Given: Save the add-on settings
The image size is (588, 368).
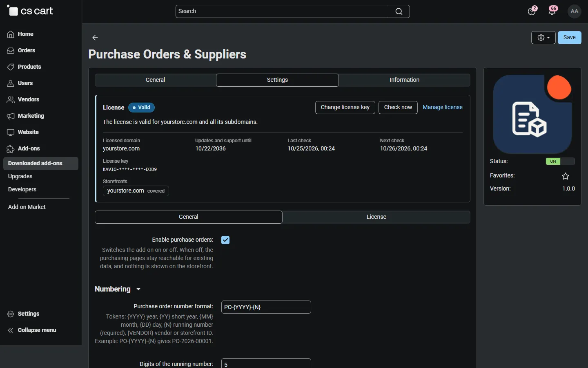Looking at the screenshot, I should pos(570,38).
